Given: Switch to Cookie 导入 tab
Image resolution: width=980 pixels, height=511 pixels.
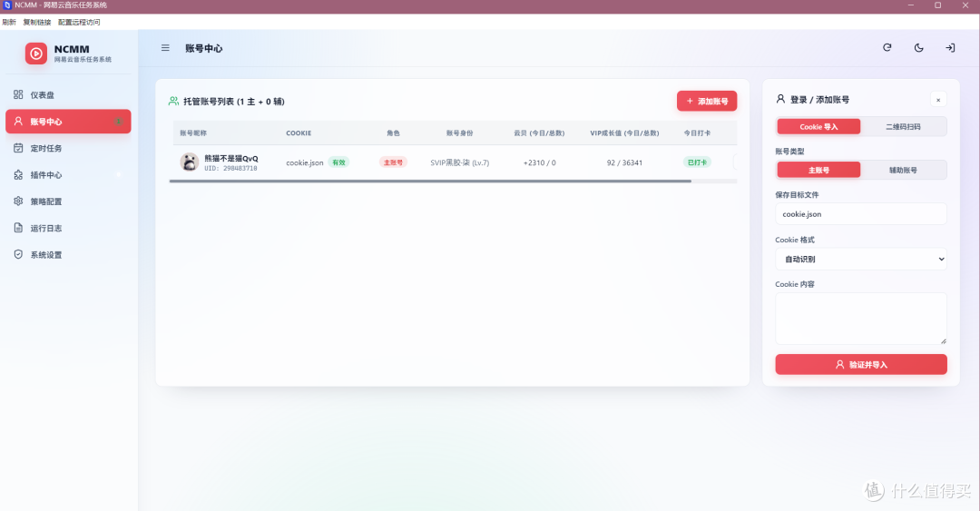Looking at the screenshot, I should pyautogui.click(x=818, y=127).
